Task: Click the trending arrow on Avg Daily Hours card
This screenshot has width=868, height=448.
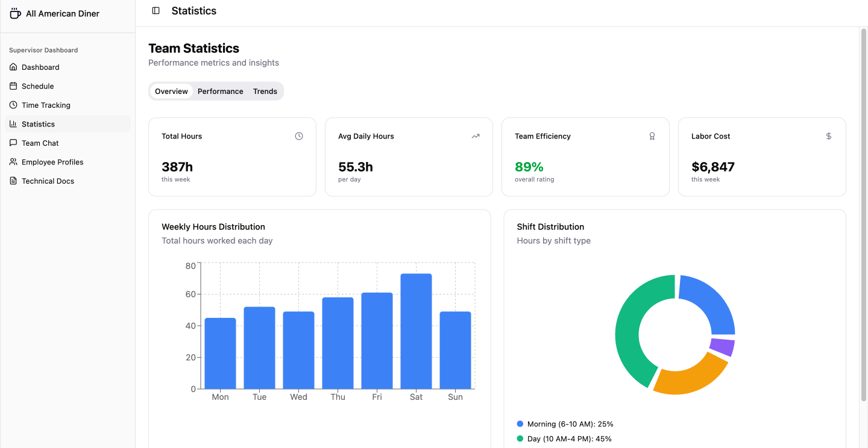Action: 476,136
